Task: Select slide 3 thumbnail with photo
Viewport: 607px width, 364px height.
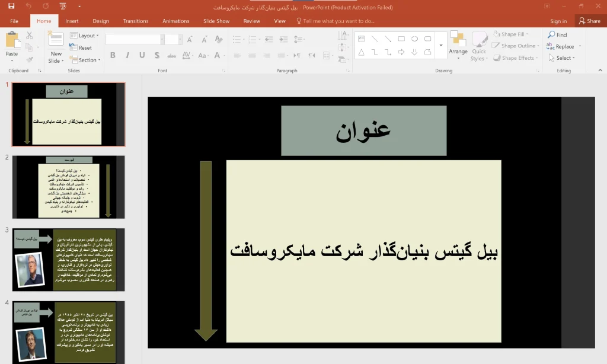Action: click(69, 260)
